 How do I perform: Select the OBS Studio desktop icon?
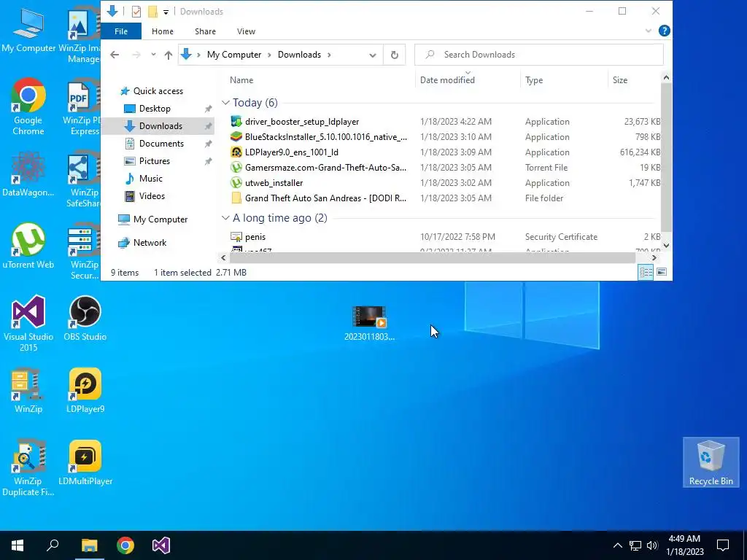tap(85, 319)
